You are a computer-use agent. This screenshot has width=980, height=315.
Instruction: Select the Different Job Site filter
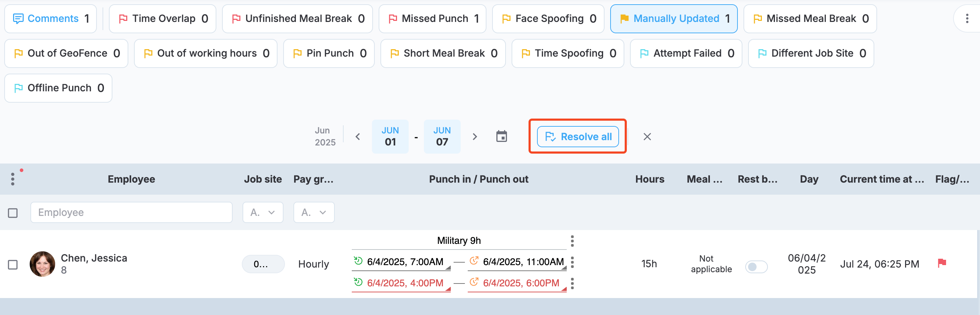(811, 53)
